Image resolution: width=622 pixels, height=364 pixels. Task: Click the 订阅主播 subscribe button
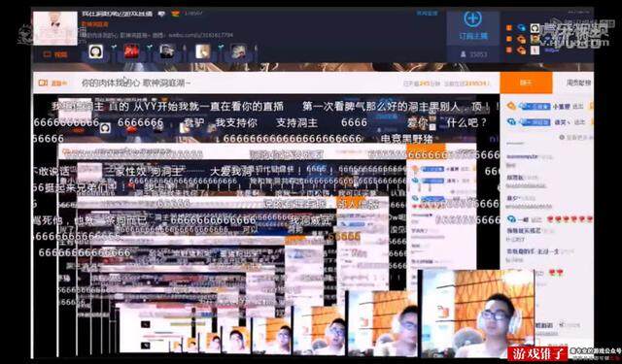473,36
